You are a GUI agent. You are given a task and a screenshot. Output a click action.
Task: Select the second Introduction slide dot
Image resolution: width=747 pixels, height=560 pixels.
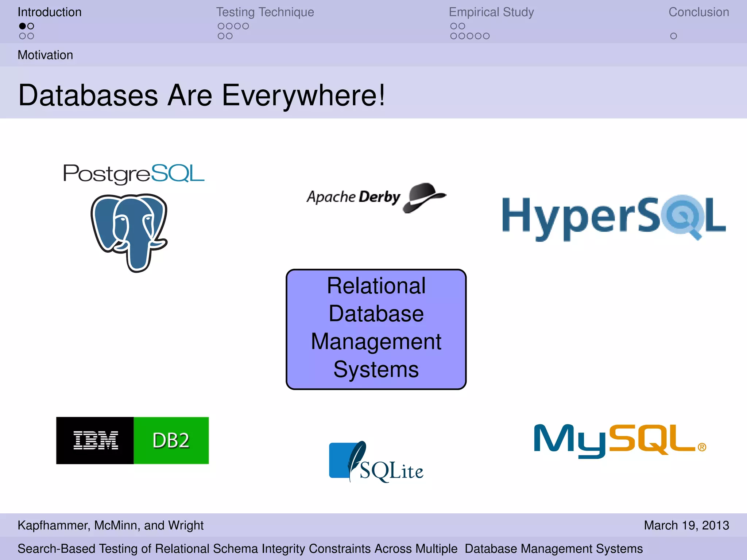pyautogui.click(x=31, y=26)
